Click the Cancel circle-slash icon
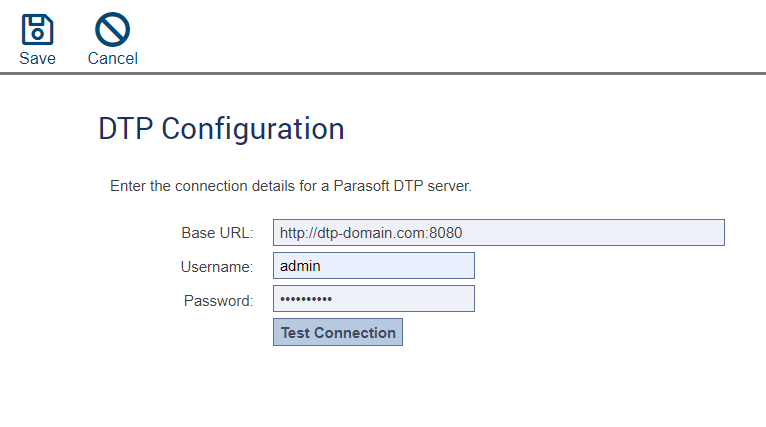 [112, 29]
